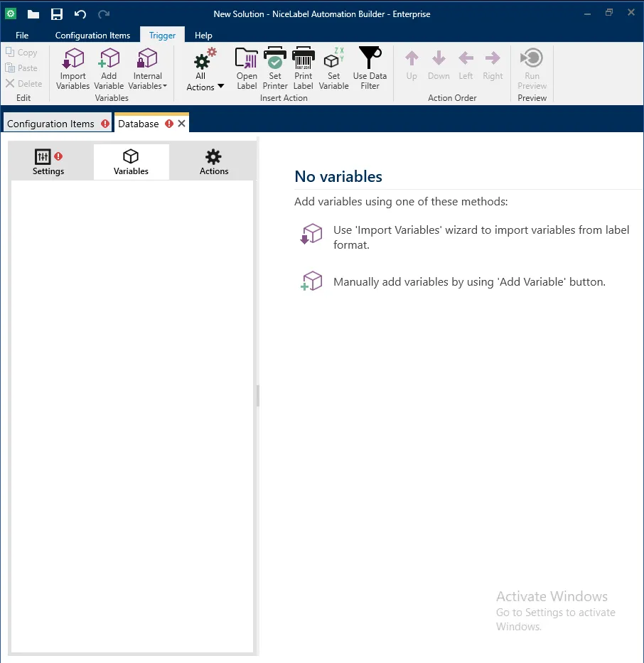Click the Print Label icon
This screenshot has height=663, width=644.
pos(303,68)
